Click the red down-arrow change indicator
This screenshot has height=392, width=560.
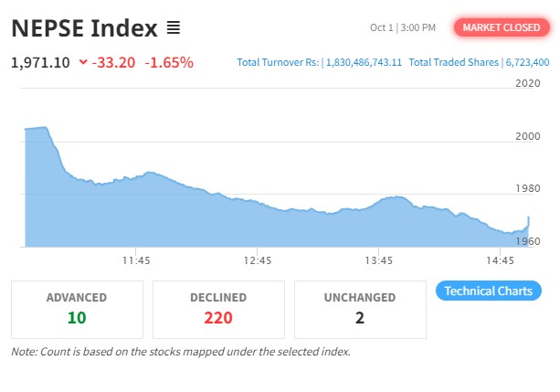point(83,63)
